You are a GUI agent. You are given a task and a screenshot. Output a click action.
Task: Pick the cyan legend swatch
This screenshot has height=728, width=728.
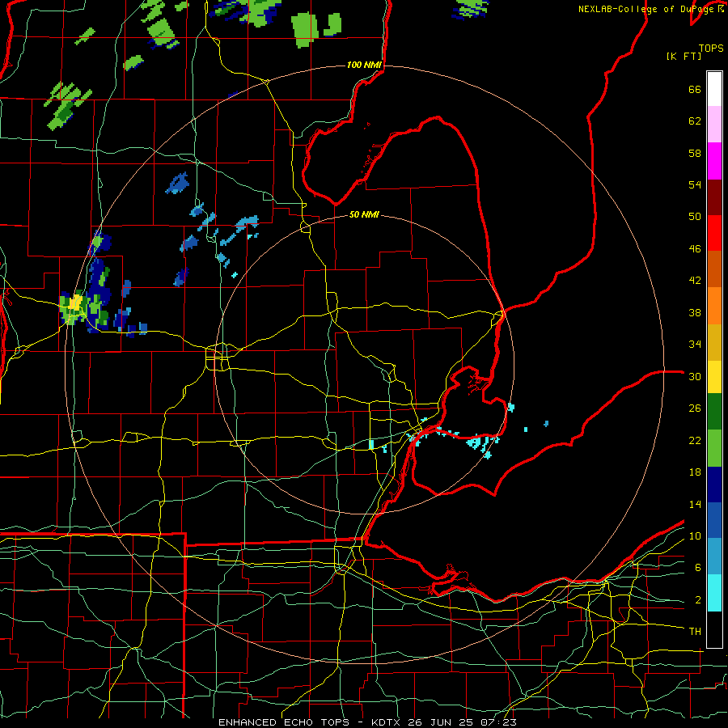pos(714,593)
